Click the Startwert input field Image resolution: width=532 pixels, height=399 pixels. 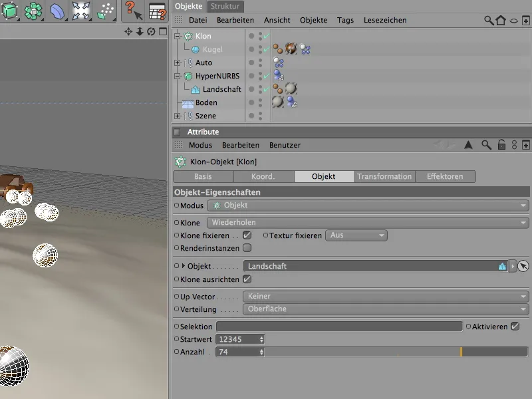pyautogui.click(x=237, y=339)
